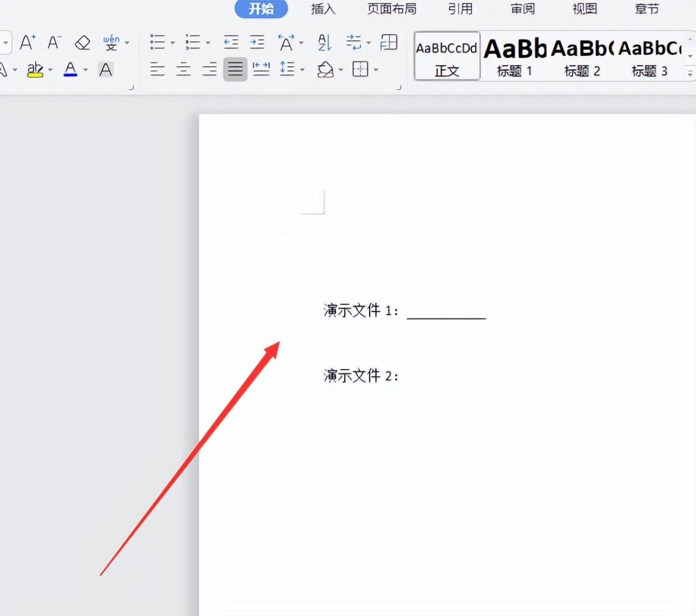Apply distributed alignment

[x=261, y=69]
